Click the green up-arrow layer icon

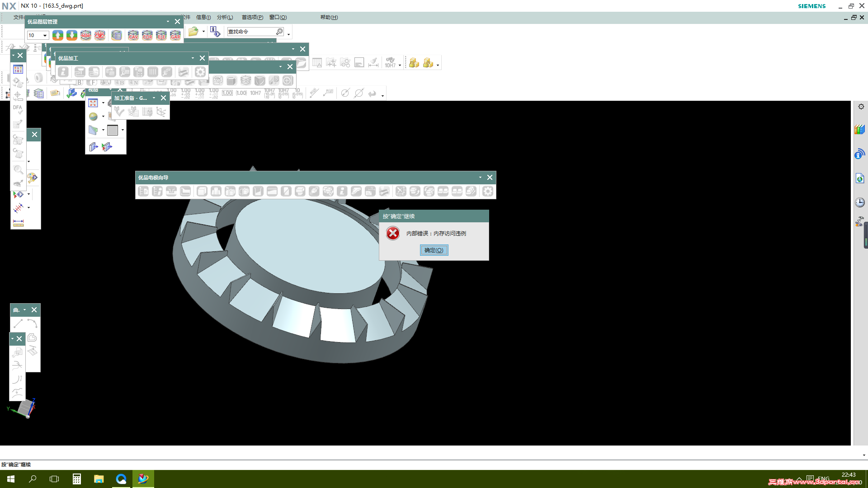coord(58,35)
